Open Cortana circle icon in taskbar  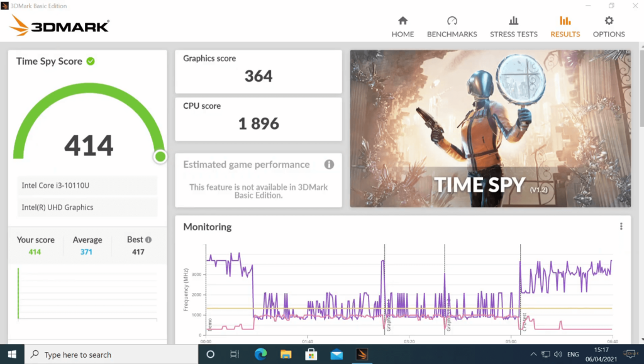click(x=210, y=354)
